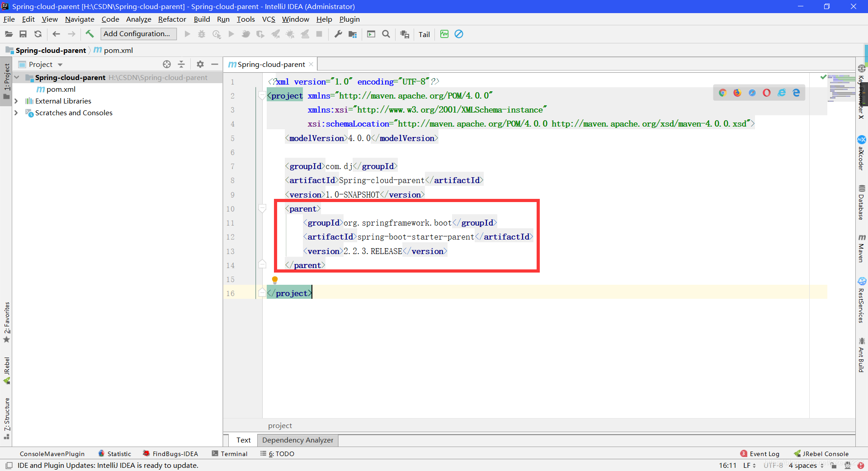
Task: Build project with the green hammer
Action: [x=90, y=34]
